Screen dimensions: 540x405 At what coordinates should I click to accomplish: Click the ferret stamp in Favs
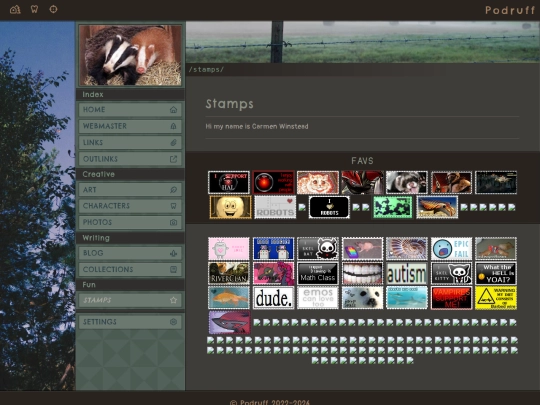pyautogui.click(x=407, y=183)
